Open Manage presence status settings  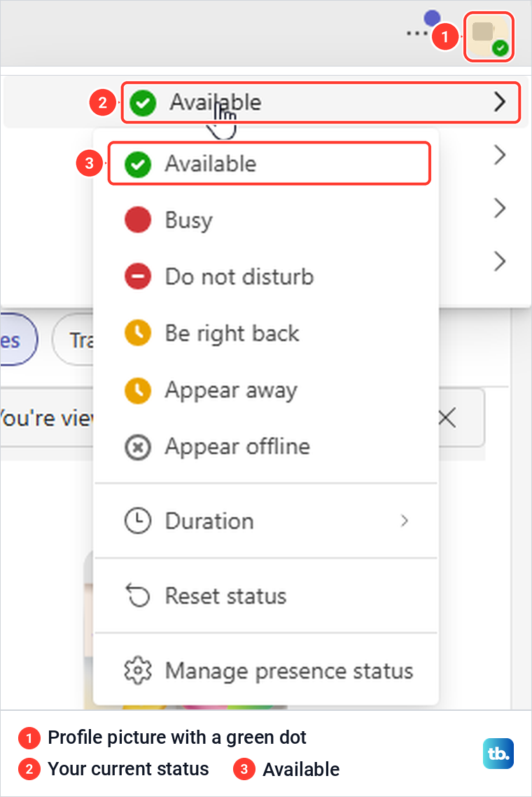point(266,671)
